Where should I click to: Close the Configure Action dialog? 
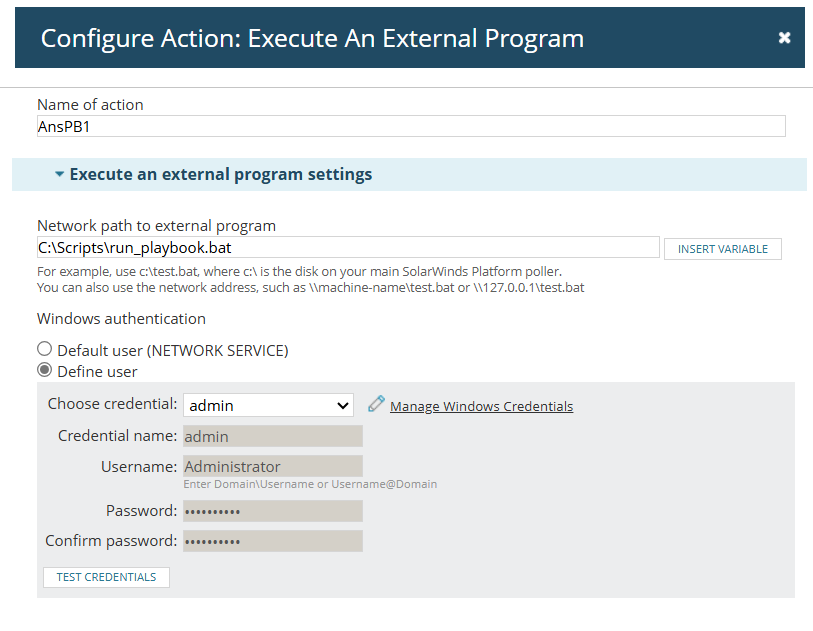pyautogui.click(x=784, y=38)
